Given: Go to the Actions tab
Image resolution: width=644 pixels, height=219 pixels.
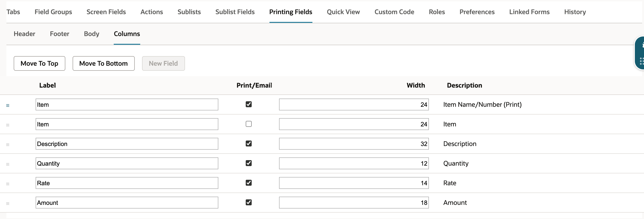Looking at the screenshot, I should [151, 12].
